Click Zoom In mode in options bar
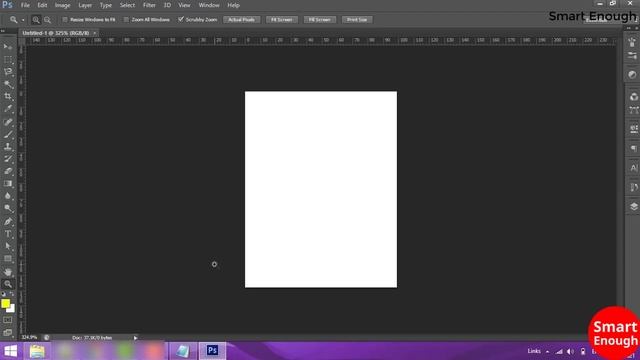 [36, 20]
